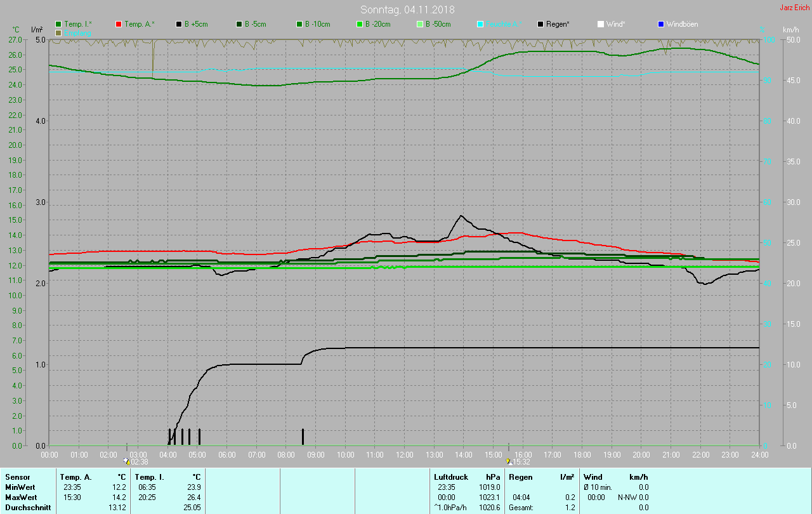The image size is (812, 514).
Task: Click the blue Windböen legend square
Action: pyautogui.click(x=660, y=24)
